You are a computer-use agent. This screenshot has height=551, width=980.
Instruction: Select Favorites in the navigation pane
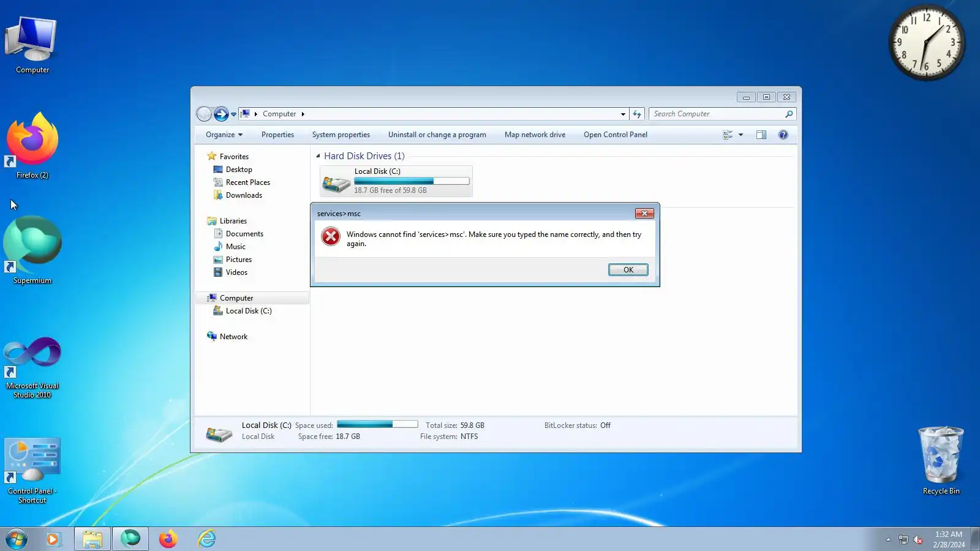pyautogui.click(x=234, y=157)
